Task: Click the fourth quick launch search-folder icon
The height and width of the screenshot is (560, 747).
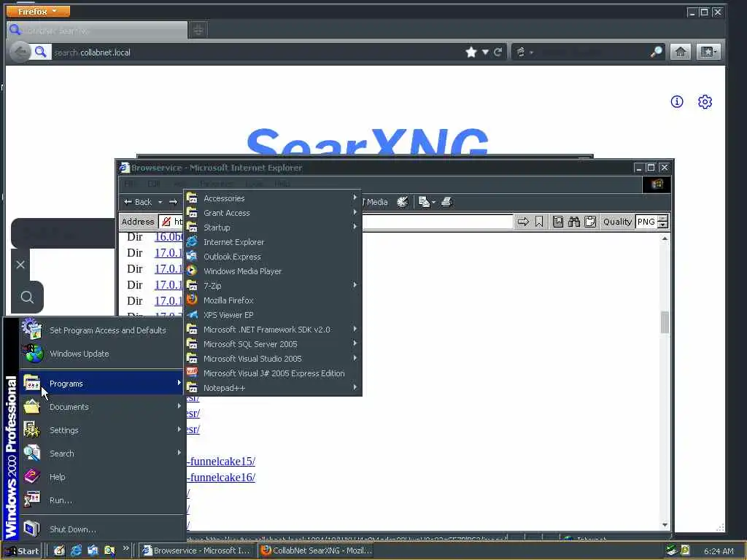Action: click(x=109, y=551)
